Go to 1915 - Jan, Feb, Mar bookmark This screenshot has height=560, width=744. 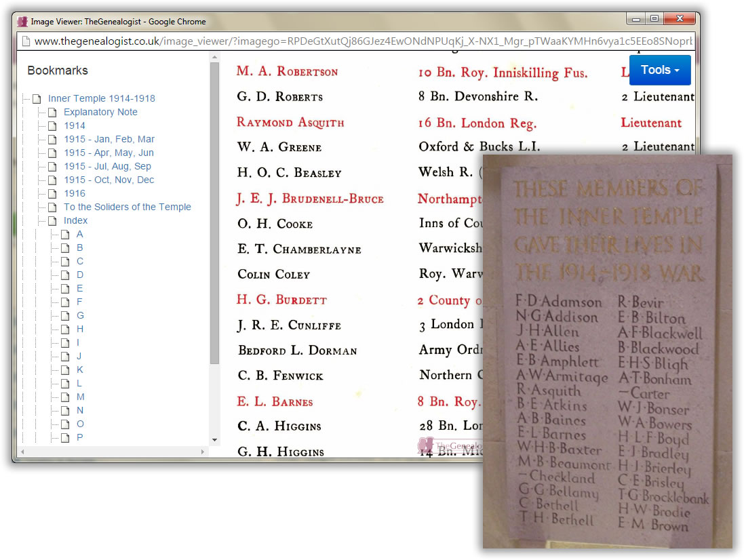(x=109, y=139)
